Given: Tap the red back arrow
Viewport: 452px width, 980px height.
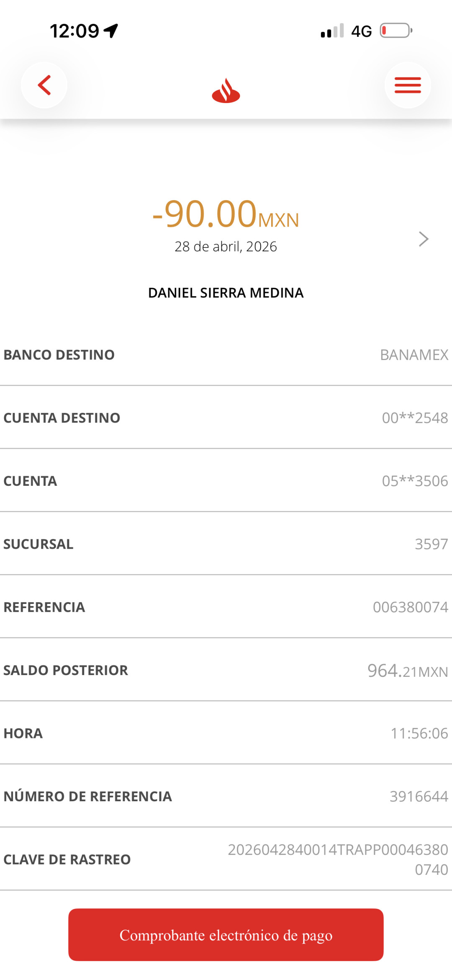Looking at the screenshot, I should point(44,85).
